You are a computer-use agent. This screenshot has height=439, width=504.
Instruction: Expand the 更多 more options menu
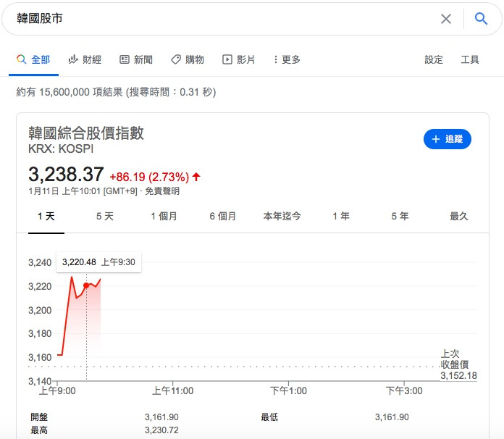(287, 59)
